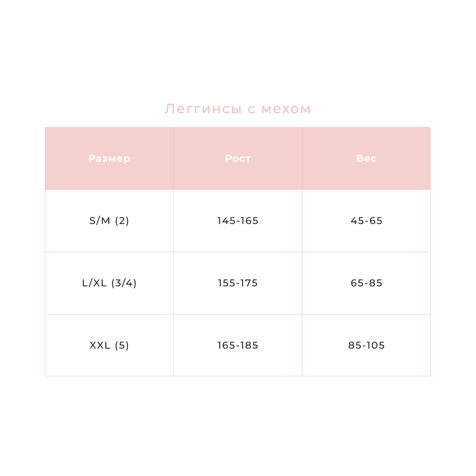Viewport: 476px width, 476px height.
Task: Click the 'XXL' size label
Action: 100,345
